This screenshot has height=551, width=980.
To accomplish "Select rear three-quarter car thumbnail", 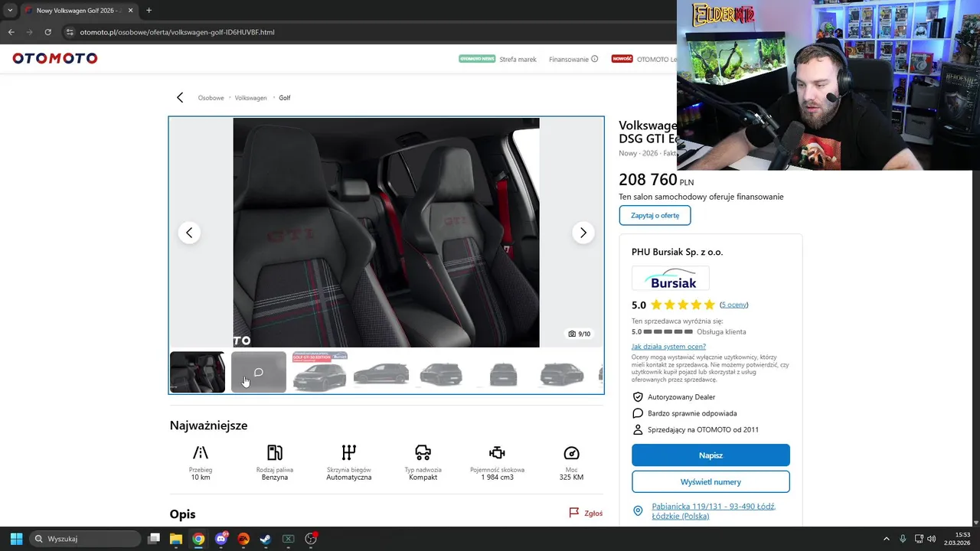I will pyautogui.click(x=442, y=372).
